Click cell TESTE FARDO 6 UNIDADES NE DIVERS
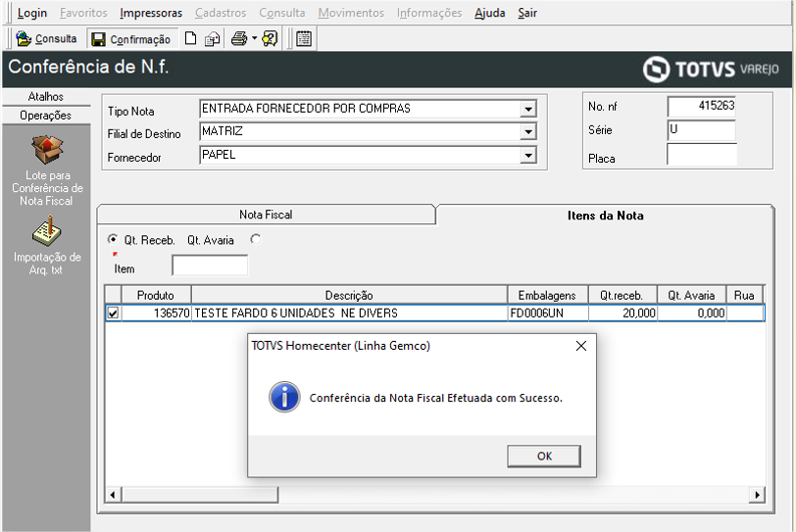796x532 pixels. point(349,313)
